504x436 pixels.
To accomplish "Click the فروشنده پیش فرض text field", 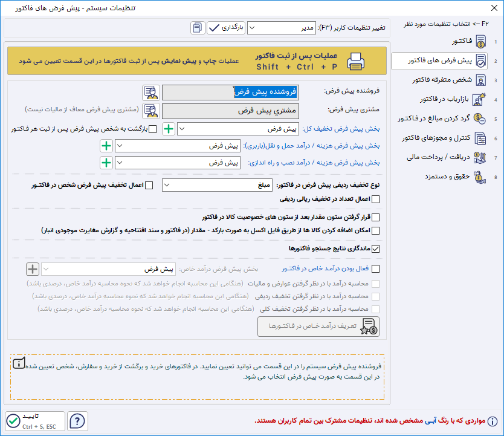I will click(239, 92).
